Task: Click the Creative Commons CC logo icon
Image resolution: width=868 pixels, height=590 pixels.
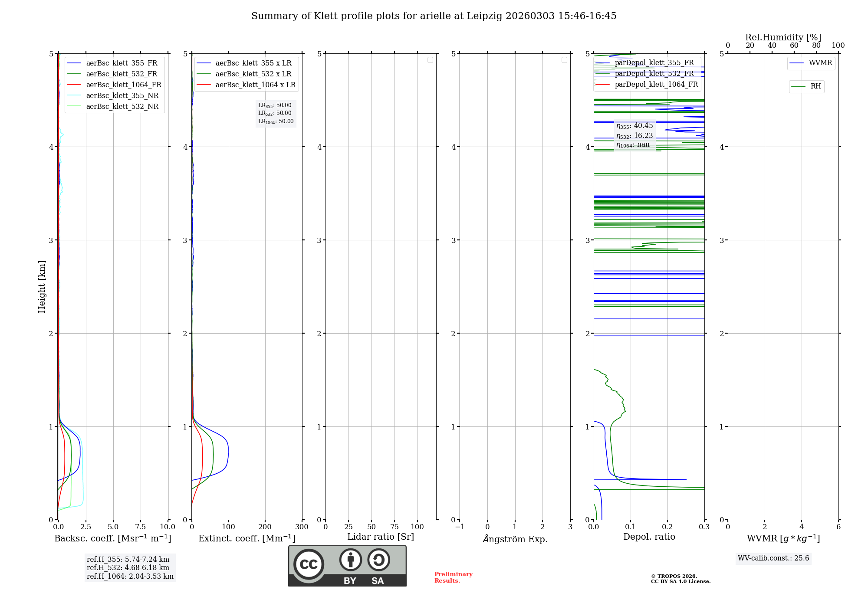Action: pos(309,564)
